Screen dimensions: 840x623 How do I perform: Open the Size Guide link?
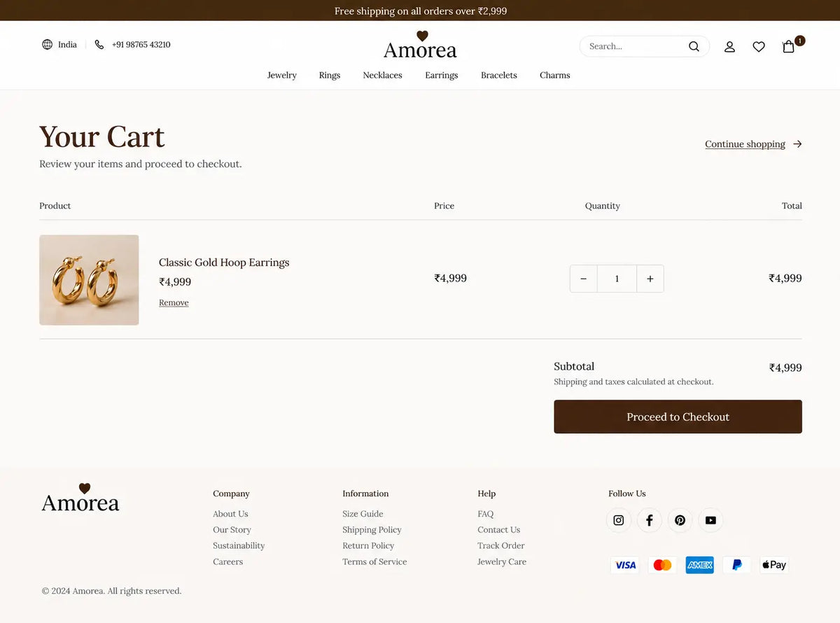tap(363, 514)
